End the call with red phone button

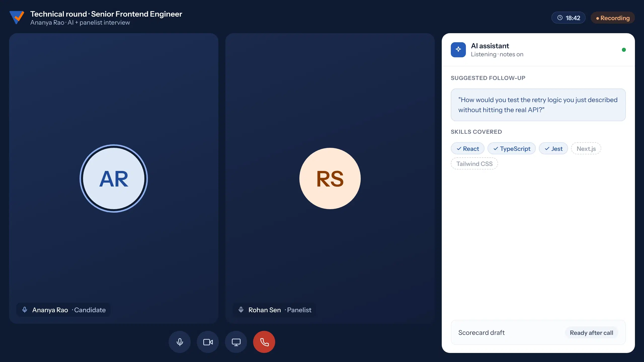[x=264, y=342]
